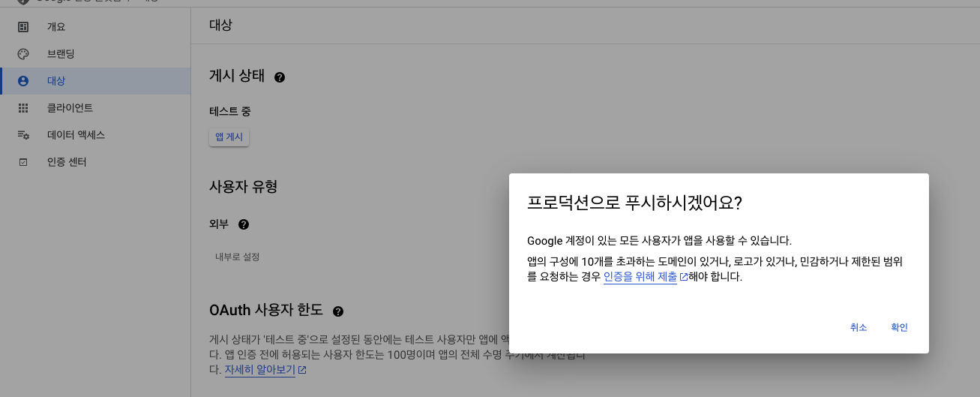
Task: Click the 확인 button in the dialog
Action: pyautogui.click(x=899, y=327)
